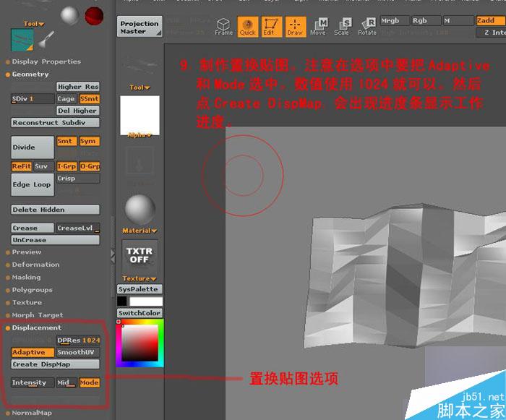
Task: Click the red material sphere at top
Action: pyautogui.click(x=94, y=15)
